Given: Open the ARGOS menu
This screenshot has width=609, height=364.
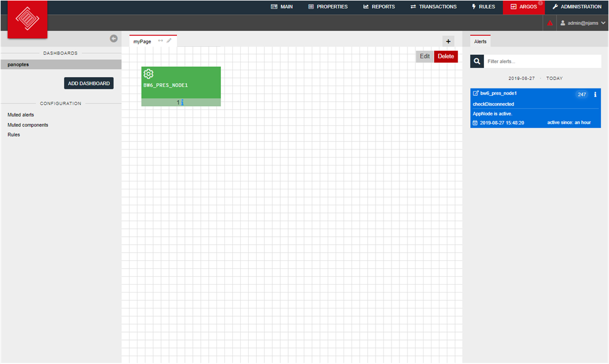Looking at the screenshot, I should (523, 7).
